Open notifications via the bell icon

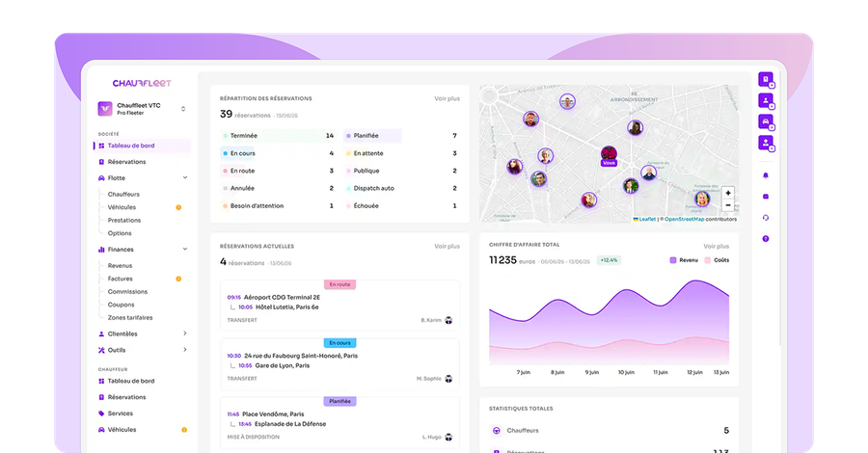tap(766, 175)
